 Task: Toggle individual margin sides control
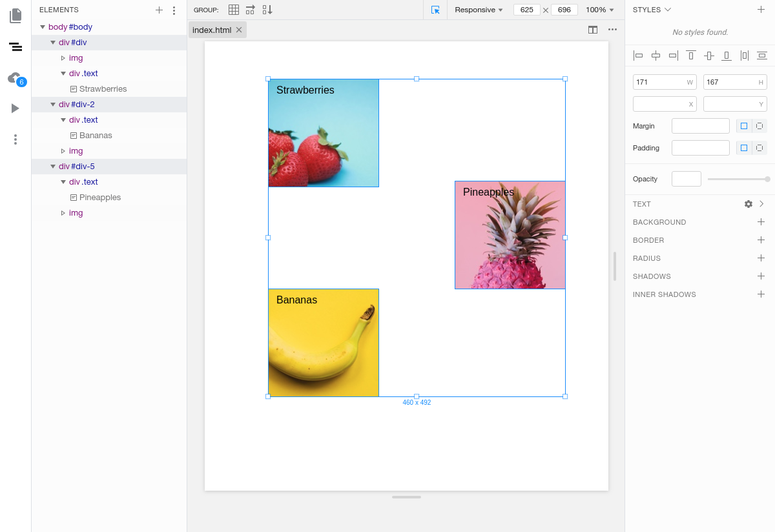[759, 126]
